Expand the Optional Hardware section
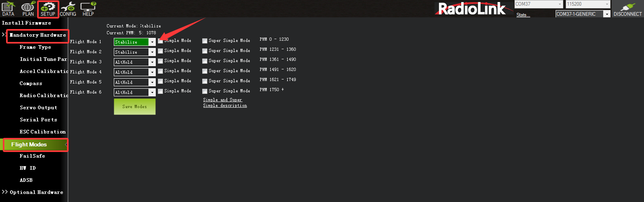 33,192
